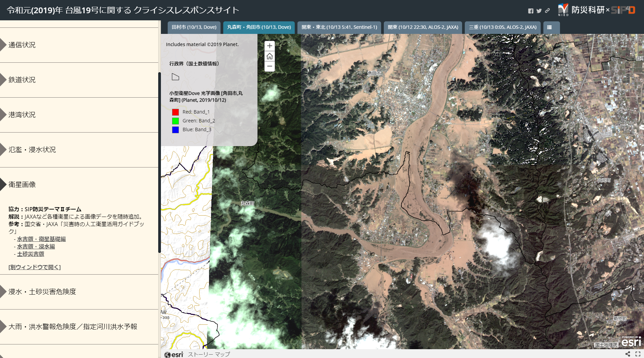Screen dimensions: 644x358
Task: Copy link icon in header
Action: [x=547, y=11]
